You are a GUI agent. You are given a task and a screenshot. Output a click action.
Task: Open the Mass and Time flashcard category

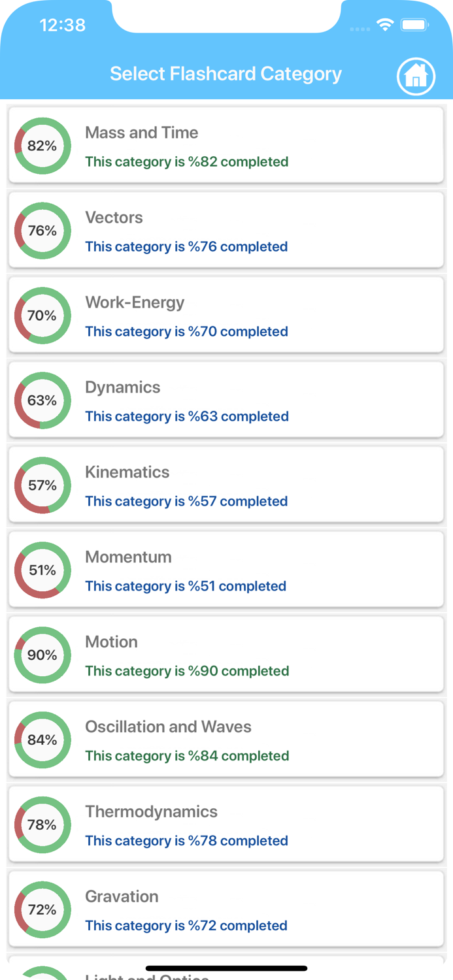[x=226, y=145]
